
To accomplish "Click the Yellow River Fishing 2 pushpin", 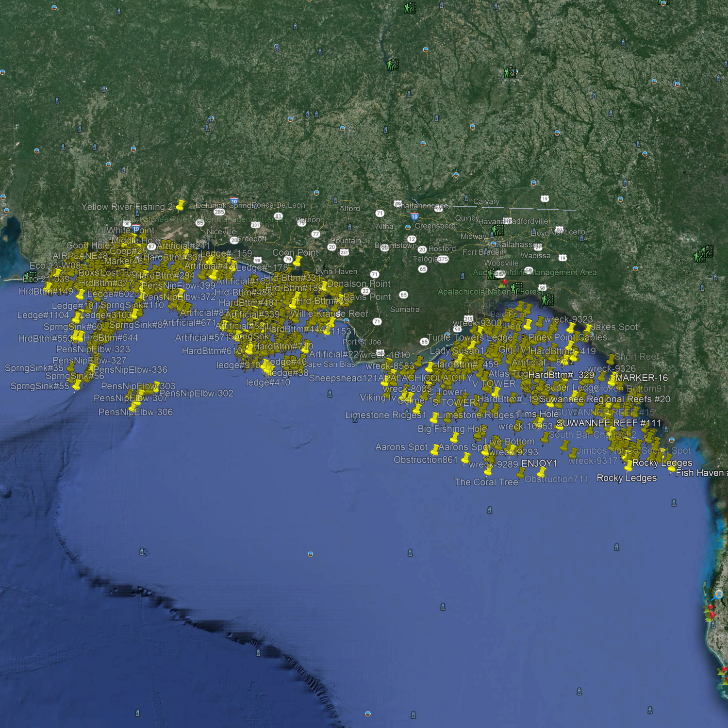I will coord(180,206).
